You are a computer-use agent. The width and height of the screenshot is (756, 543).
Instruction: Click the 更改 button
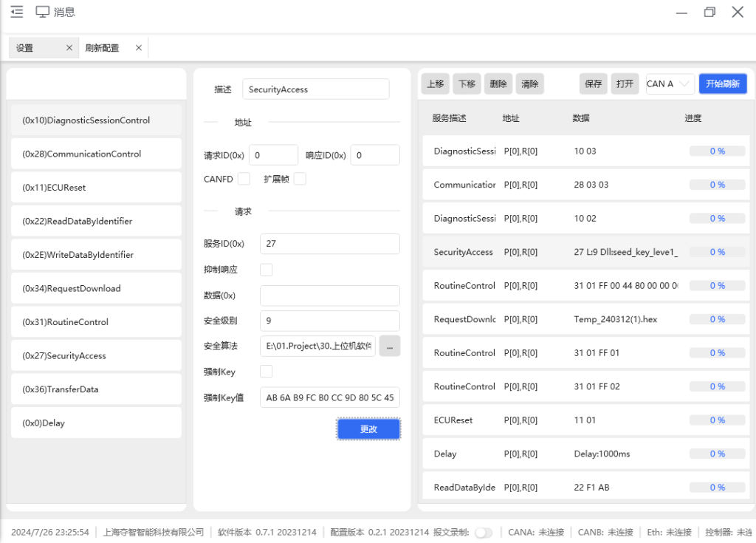point(368,429)
